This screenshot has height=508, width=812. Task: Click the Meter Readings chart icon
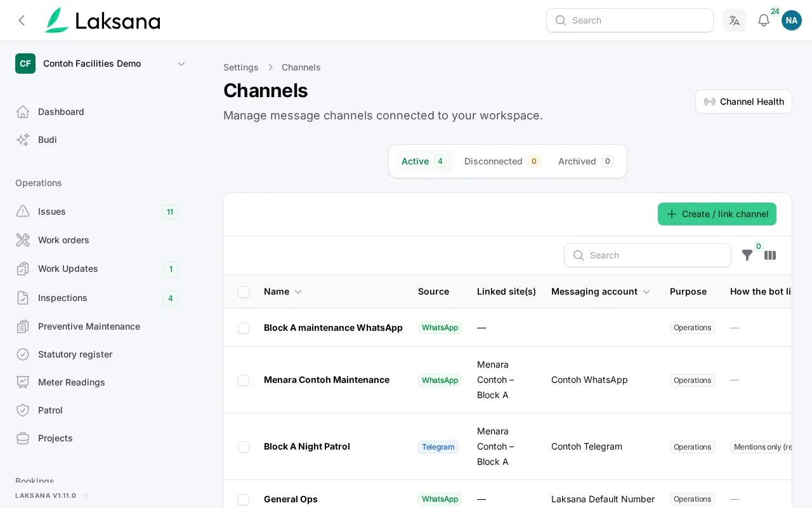click(23, 382)
